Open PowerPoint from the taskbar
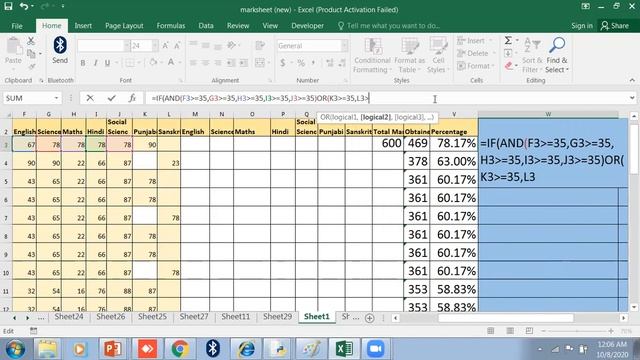Image resolution: width=640 pixels, height=360 pixels. tap(113, 349)
